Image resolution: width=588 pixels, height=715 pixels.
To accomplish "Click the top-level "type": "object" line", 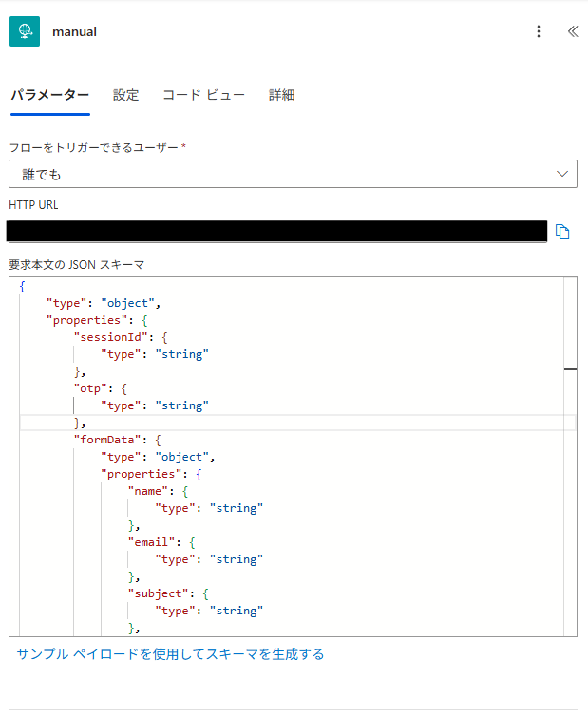I will click(x=104, y=303).
